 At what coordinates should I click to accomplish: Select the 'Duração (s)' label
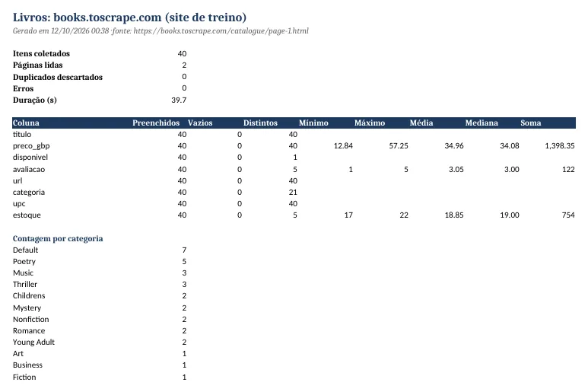click(x=35, y=100)
